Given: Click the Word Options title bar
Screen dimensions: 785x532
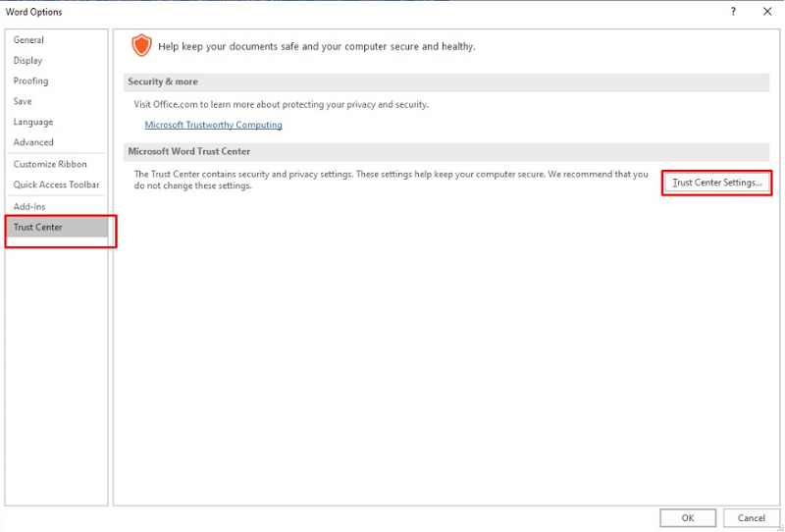Looking at the screenshot, I should coord(294,12).
